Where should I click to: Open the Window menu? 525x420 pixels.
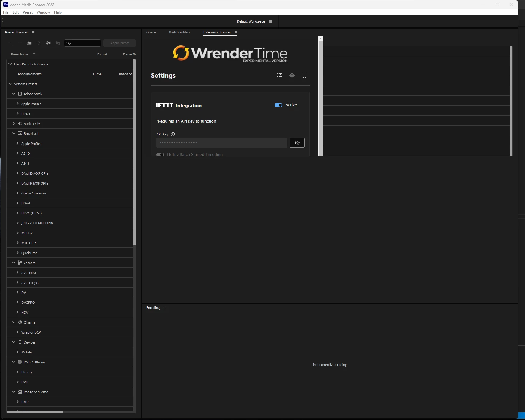[x=43, y=12]
